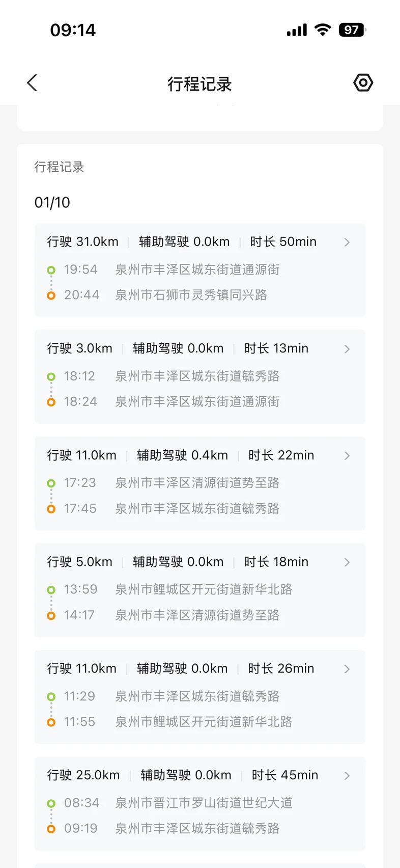The image size is (400, 868).
Task: Tap the Wi-Fi status icon
Action: click(323, 30)
